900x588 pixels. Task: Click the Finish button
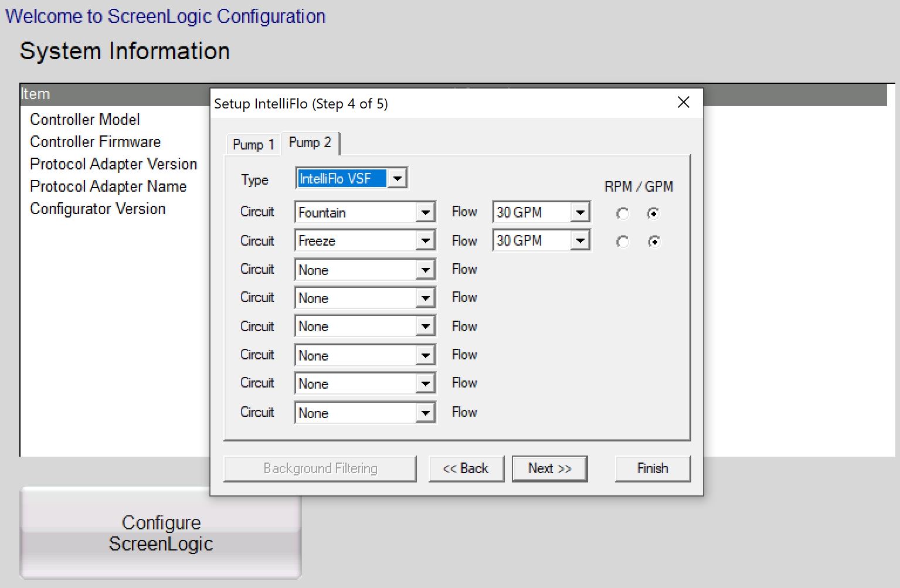point(653,468)
